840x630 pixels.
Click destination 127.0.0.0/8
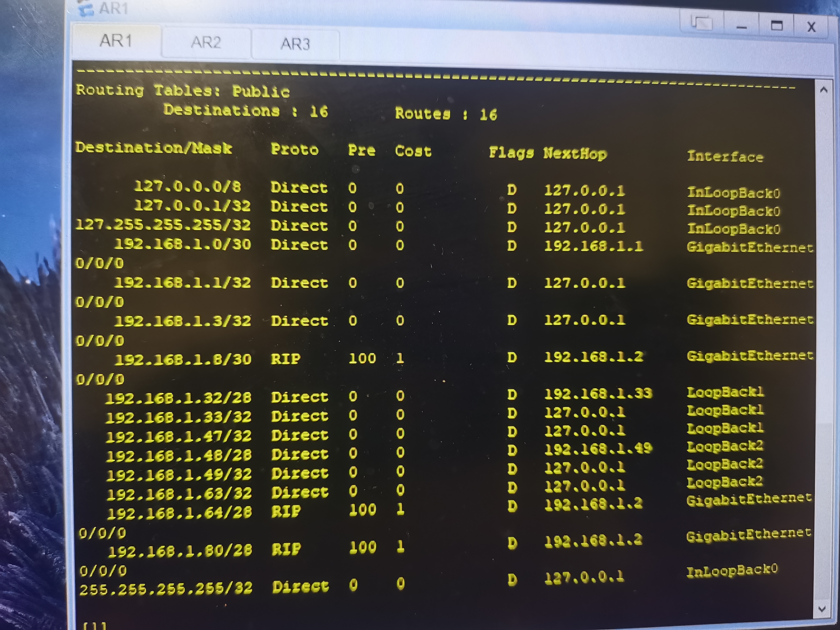tap(188, 186)
